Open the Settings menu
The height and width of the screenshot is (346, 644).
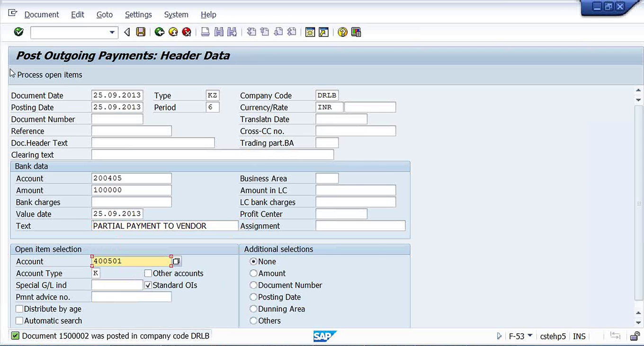138,15
